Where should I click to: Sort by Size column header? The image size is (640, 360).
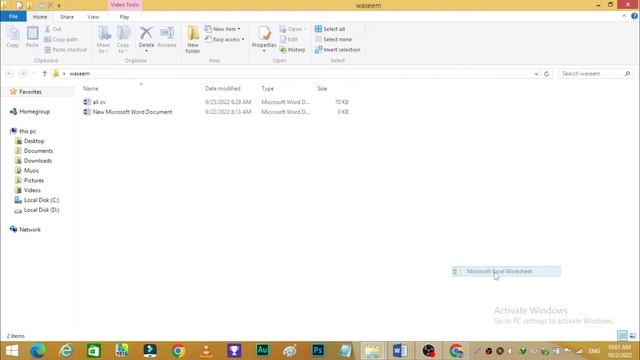coord(322,89)
